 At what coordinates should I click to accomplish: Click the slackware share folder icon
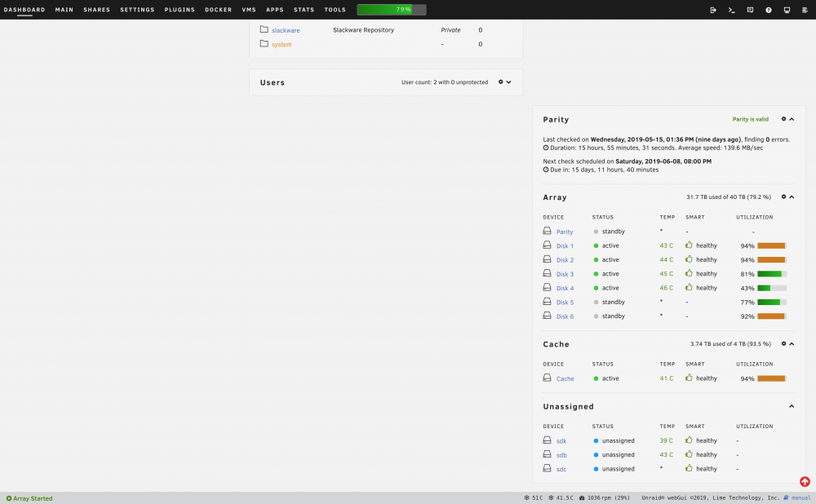tap(264, 29)
